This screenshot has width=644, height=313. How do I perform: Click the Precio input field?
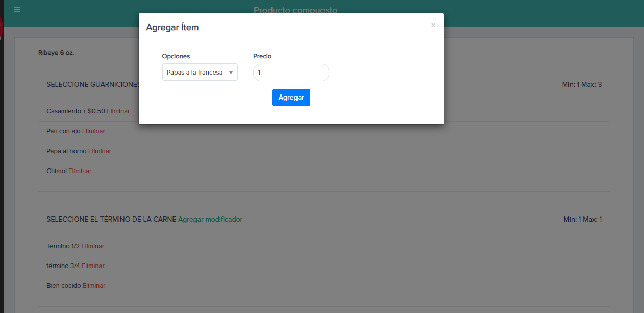tap(291, 73)
